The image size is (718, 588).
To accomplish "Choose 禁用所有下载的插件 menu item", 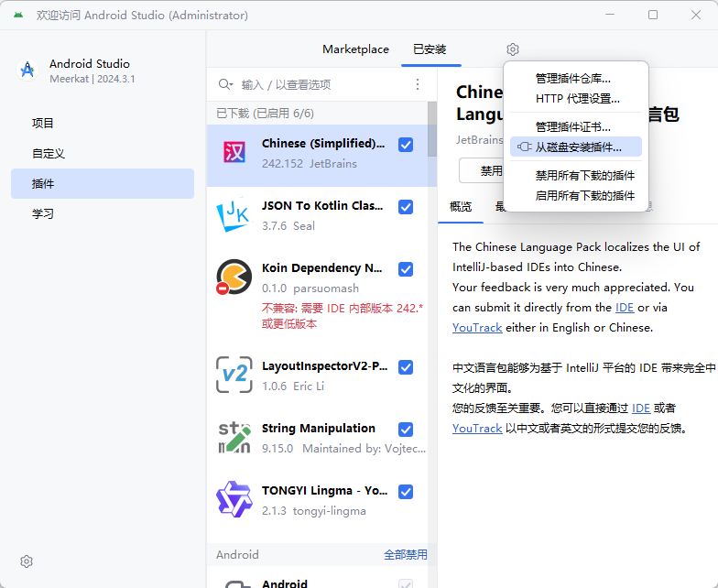I will point(584,176).
